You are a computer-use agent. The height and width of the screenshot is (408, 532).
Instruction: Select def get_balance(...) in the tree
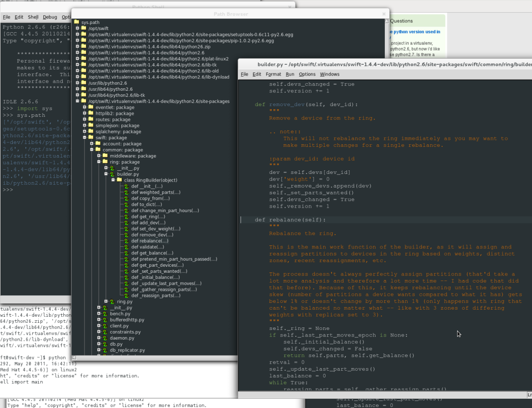point(153,253)
